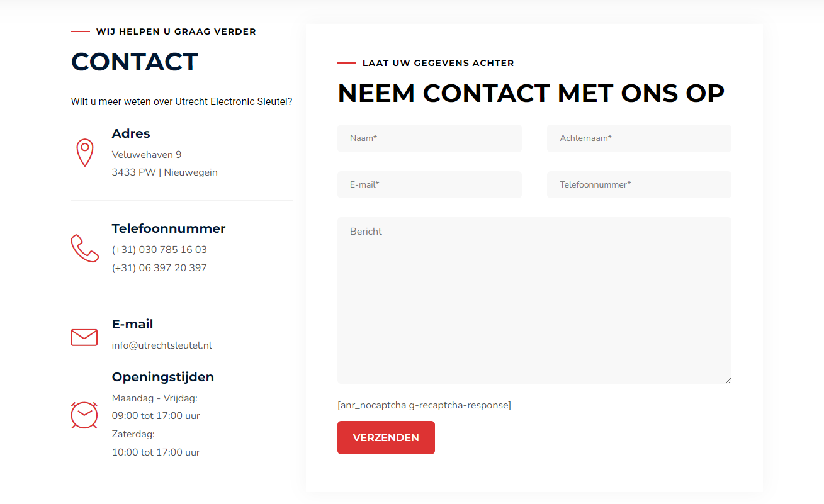Click inside the Bericht message area

pyautogui.click(x=534, y=301)
